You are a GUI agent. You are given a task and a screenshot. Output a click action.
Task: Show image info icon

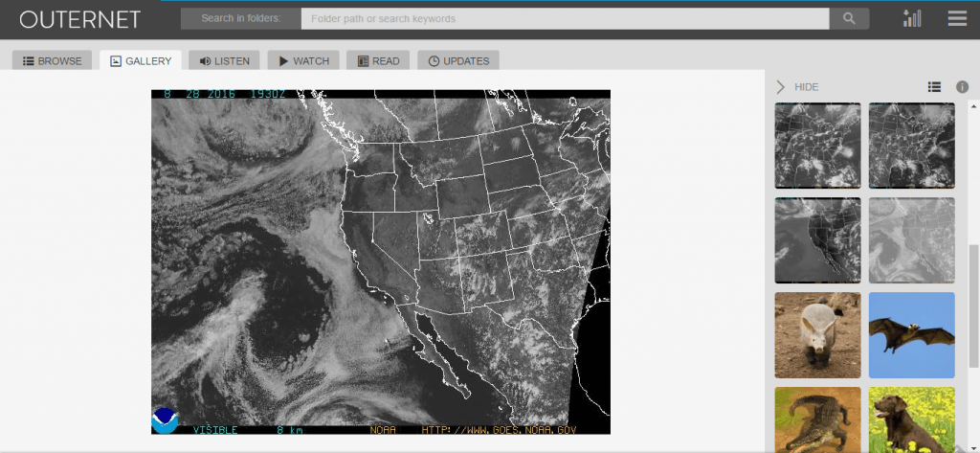click(962, 87)
